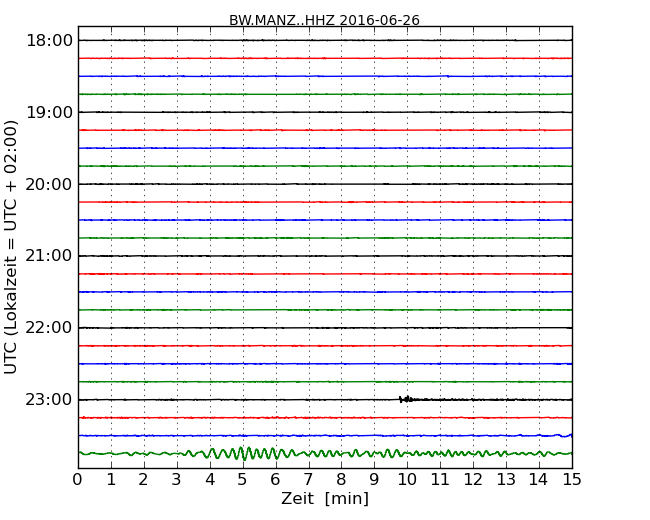650x520 pixels.
Task: Click the x-axis tick label 2
Action: pos(143,480)
